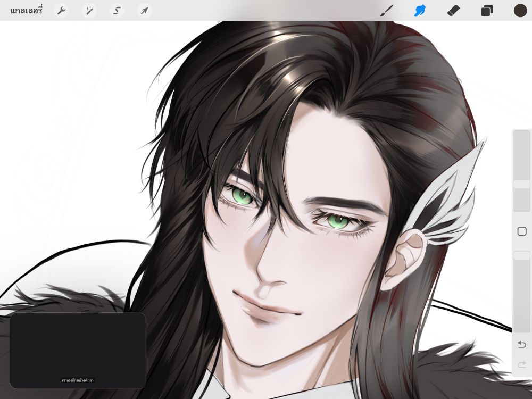Viewport: 532px width, 399px height.
Task: Undo the last stroke
Action: coord(522,345)
